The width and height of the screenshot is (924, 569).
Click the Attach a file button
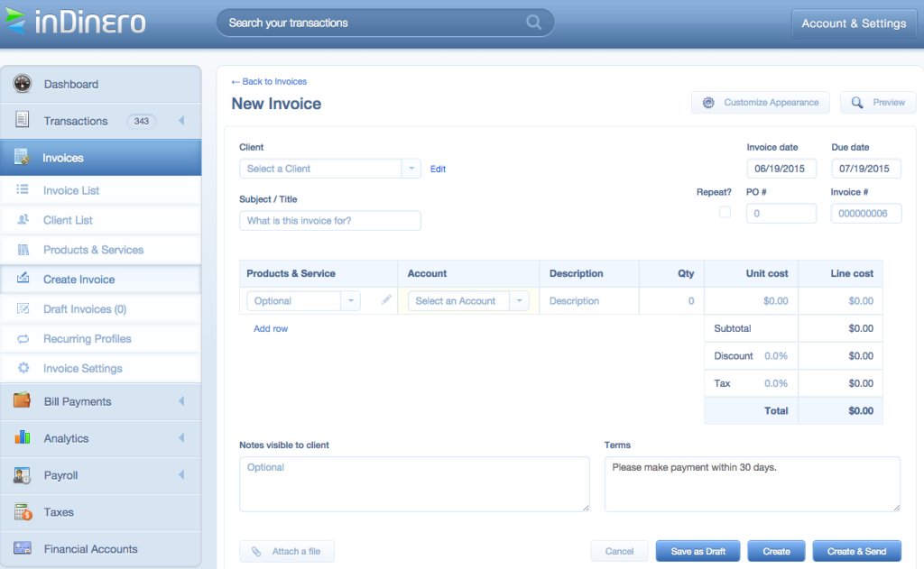point(287,551)
